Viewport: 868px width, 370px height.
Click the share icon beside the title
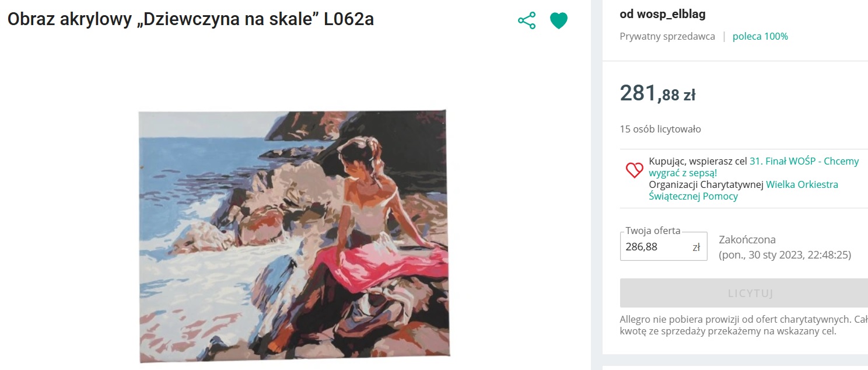point(527,21)
